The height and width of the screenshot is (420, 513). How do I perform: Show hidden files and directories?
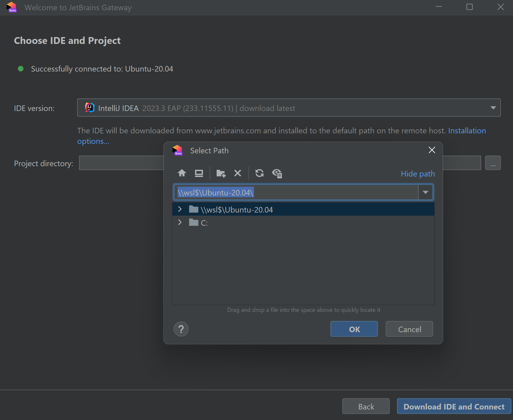(x=277, y=173)
